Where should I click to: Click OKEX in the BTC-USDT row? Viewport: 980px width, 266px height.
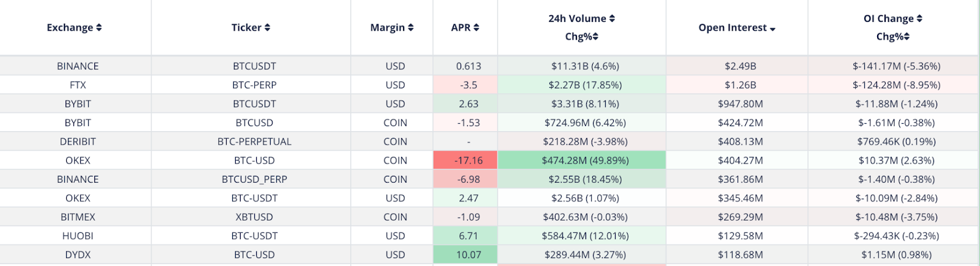78,199
